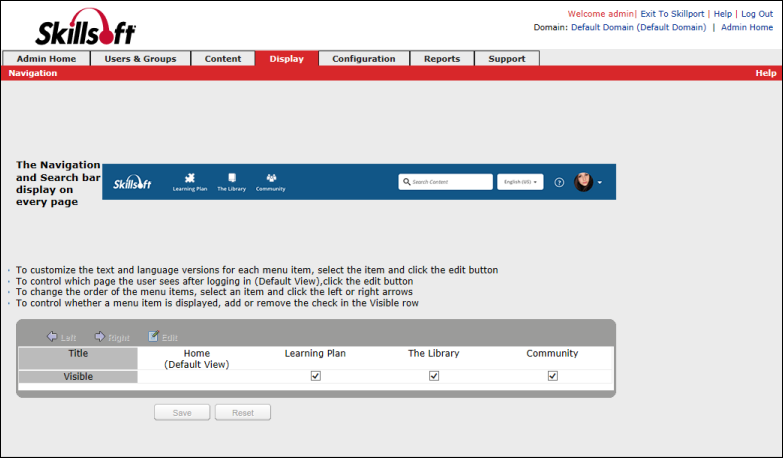
Task: Uncheck the Learning Plan Visible checkbox
Action: pyautogui.click(x=316, y=376)
